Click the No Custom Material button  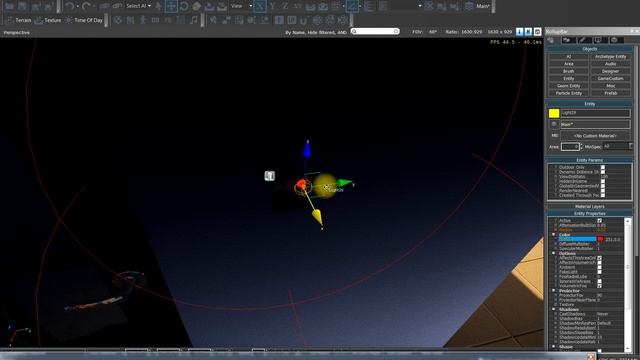[595, 136]
